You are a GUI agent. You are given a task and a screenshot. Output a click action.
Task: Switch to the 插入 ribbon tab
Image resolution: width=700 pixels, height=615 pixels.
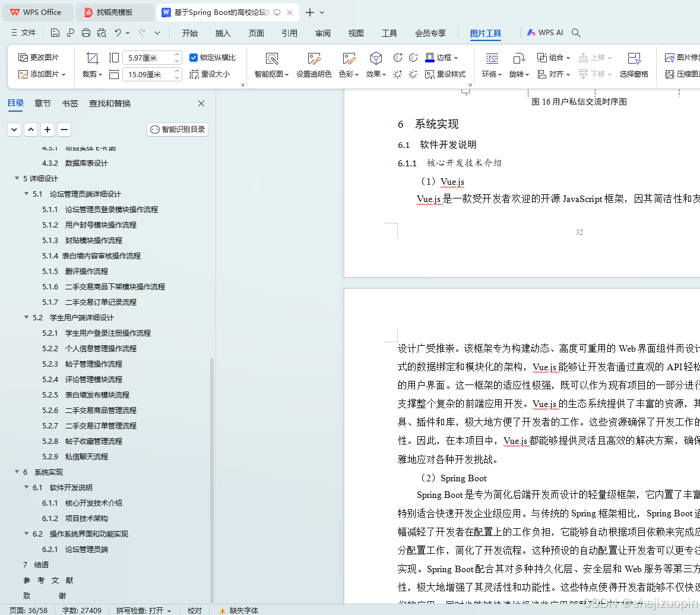223,33
